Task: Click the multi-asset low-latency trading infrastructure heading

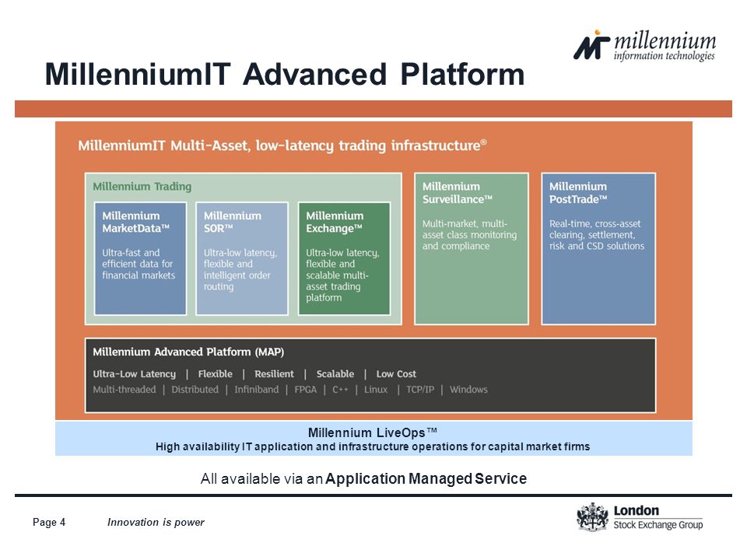Action: click(x=282, y=145)
